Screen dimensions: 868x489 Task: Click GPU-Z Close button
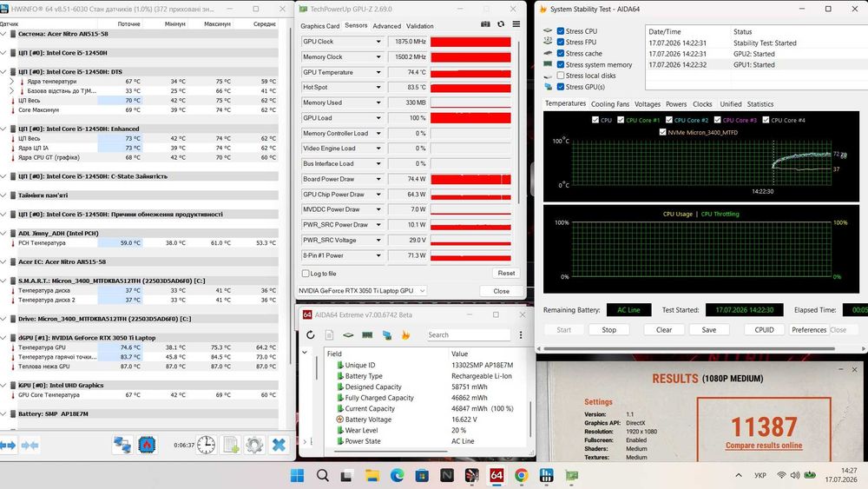coord(501,291)
